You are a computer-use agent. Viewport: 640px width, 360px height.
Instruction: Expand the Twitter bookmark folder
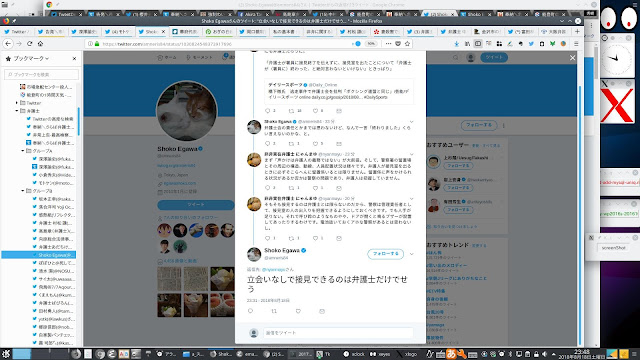[17, 103]
